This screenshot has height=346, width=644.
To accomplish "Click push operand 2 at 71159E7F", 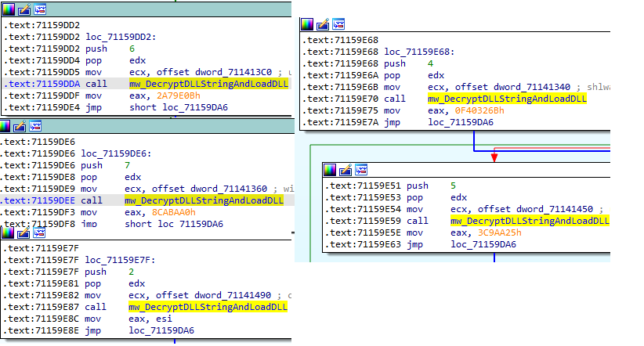I will [x=131, y=272].
